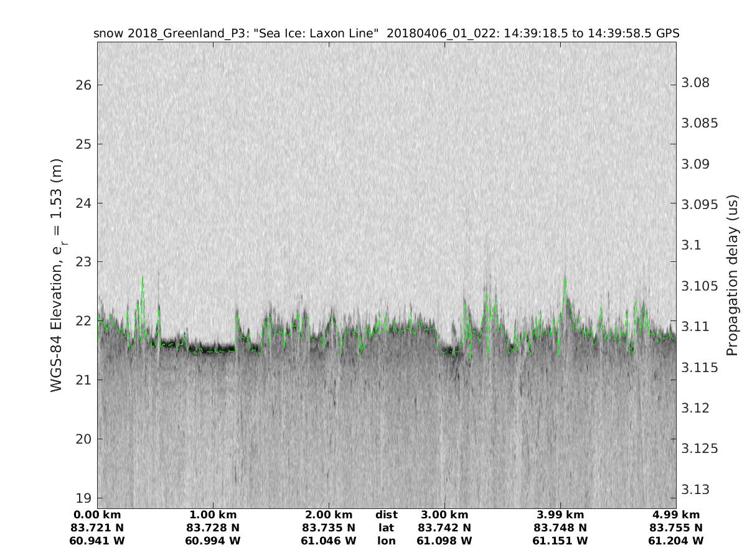
Task: Click the plot title text at top
Action: [386, 33]
